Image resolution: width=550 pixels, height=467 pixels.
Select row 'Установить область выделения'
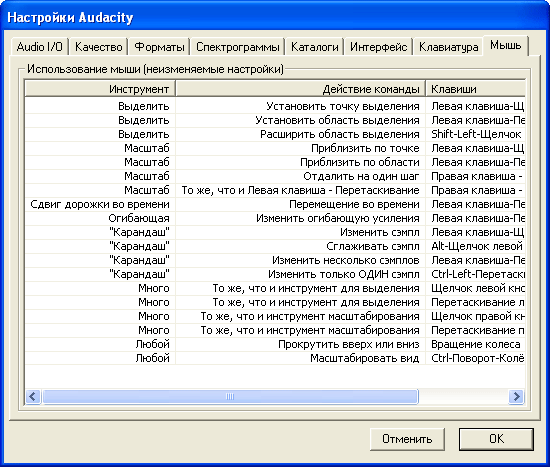pos(275,120)
